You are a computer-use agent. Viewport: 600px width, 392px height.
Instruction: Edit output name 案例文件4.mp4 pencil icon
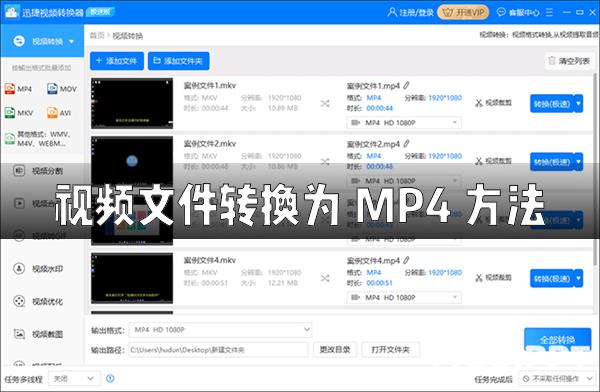406,260
